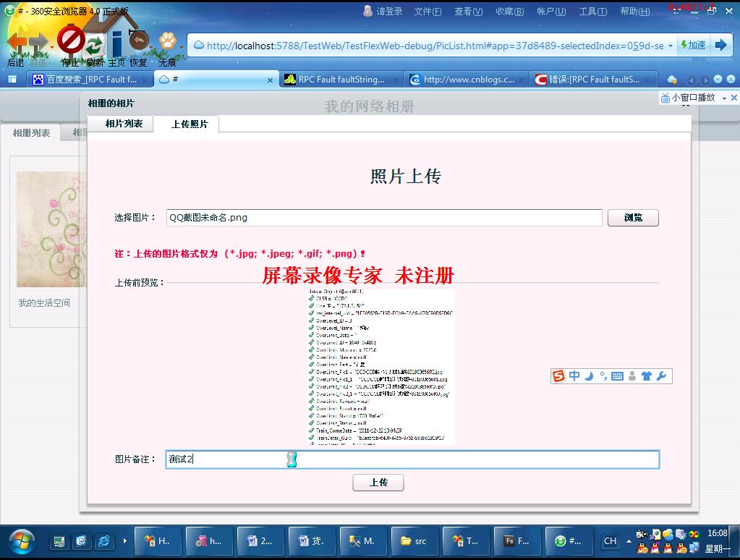Toggle Sogou 中 Chinese/English mode
Viewport: 740px width, 560px height.
tap(574, 376)
